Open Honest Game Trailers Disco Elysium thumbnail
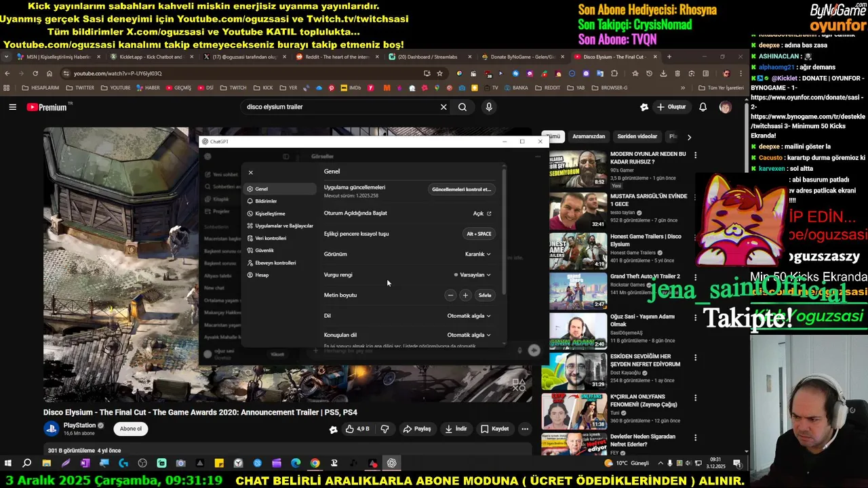 578,251
